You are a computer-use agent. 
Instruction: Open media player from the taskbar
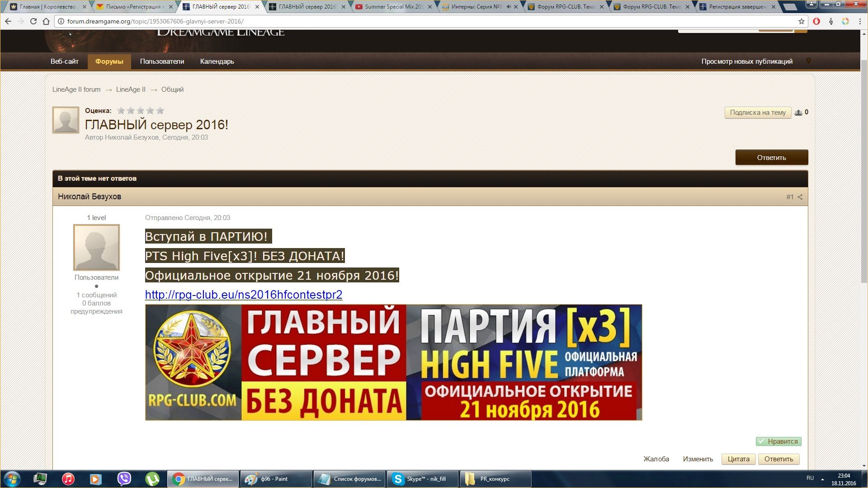click(96, 479)
